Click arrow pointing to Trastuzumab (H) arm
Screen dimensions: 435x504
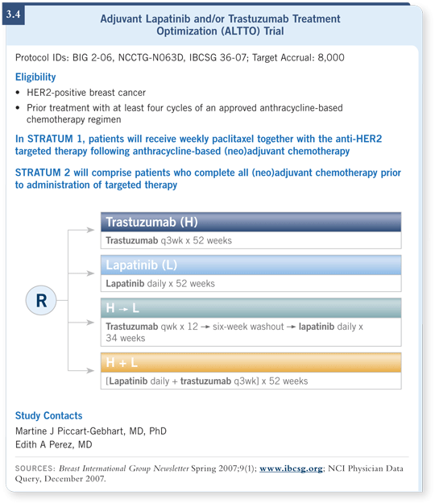click(x=90, y=230)
